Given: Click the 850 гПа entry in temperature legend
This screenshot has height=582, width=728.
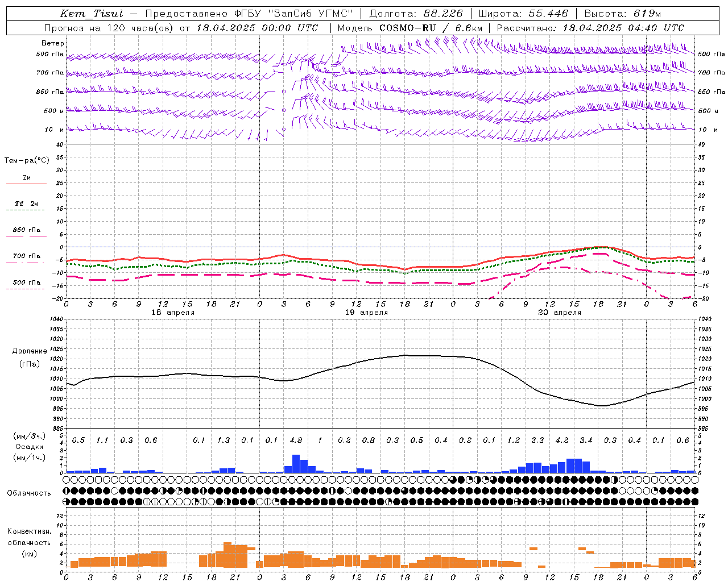Looking at the screenshot, I should pos(27,230).
